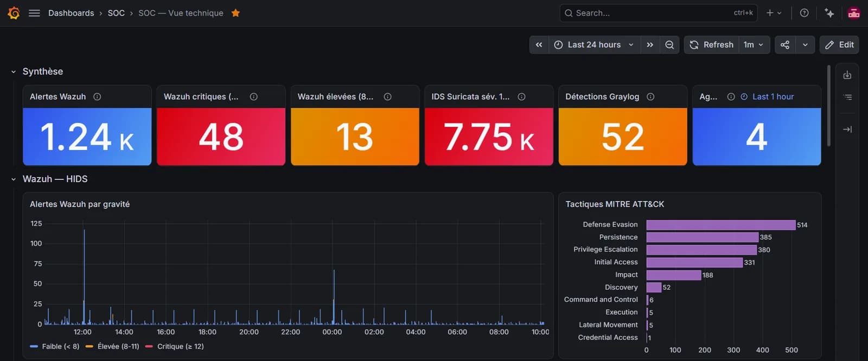Go to SOC folder breadcrumb
The width and height of the screenshot is (868, 361).
click(116, 13)
